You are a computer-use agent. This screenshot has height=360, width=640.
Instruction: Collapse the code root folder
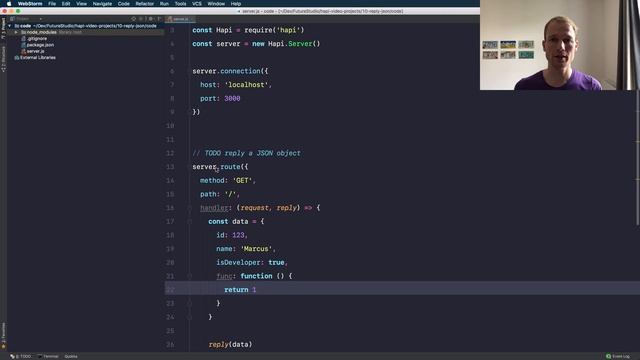[9, 26]
